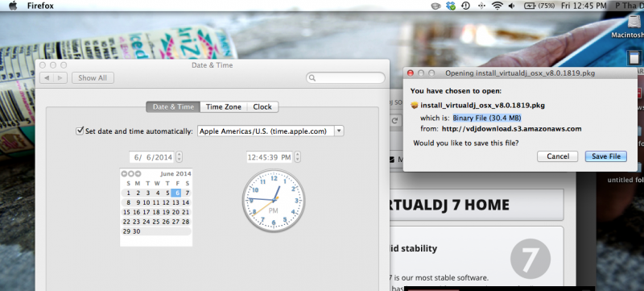Go to next month in calendar
The width and height of the screenshot is (644, 291).
tap(138, 174)
